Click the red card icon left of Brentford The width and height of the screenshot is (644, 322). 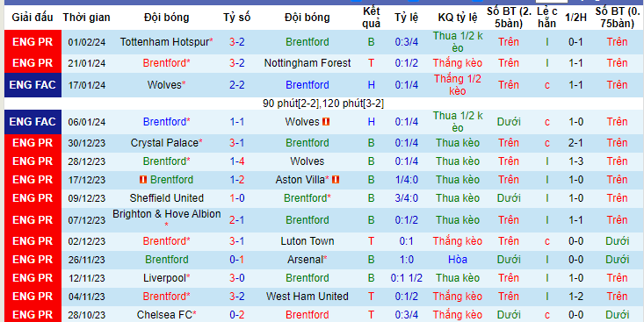(x=143, y=180)
